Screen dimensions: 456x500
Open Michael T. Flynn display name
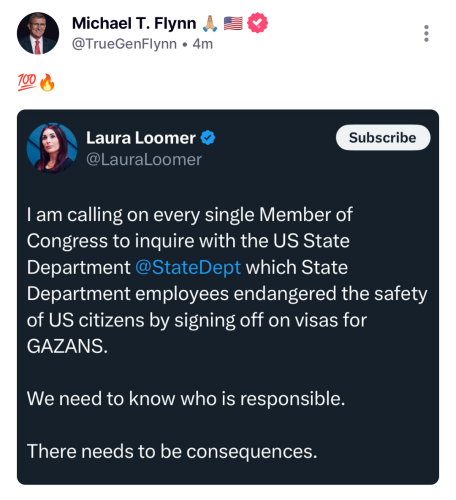tap(134, 23)
